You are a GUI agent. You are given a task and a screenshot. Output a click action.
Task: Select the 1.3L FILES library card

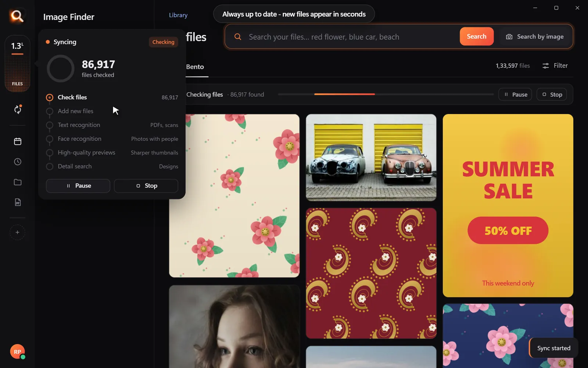click(x=17, y=64)
